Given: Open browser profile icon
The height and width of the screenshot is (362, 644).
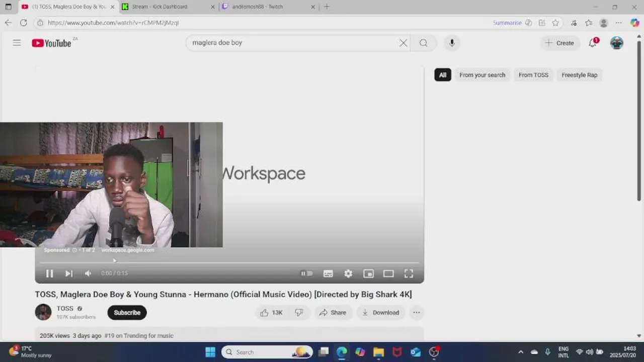Looking at the screenshot, I should pyautogui.click(x=604, y=23).
